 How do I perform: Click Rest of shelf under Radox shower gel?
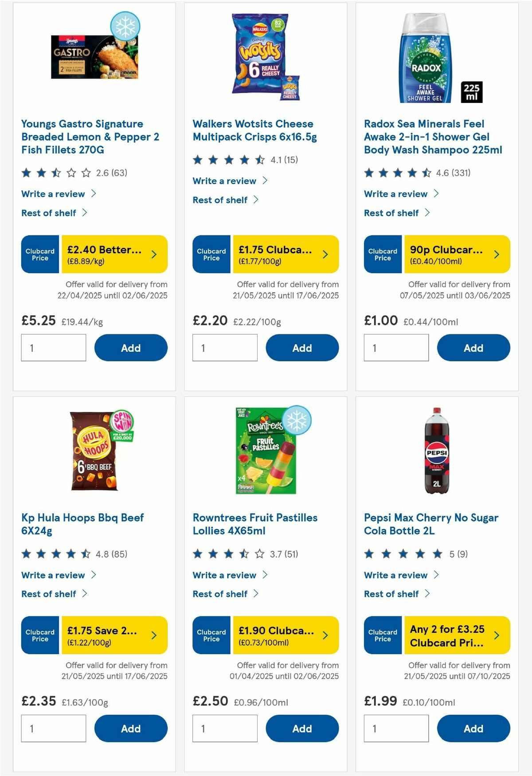[392, 213]
